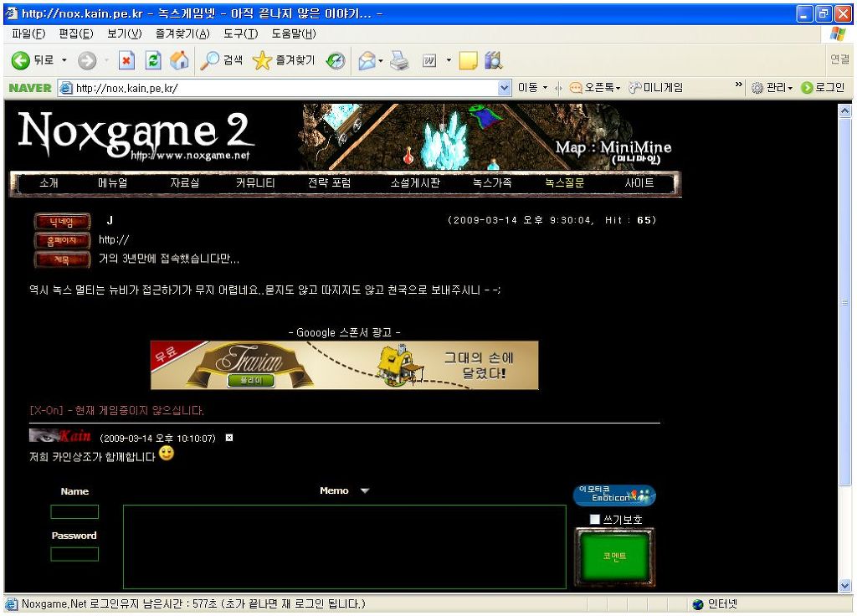The width and height of the screenshot is (857, 616).
Task: Open the 보기(V) menu
Action: (125, 33)
